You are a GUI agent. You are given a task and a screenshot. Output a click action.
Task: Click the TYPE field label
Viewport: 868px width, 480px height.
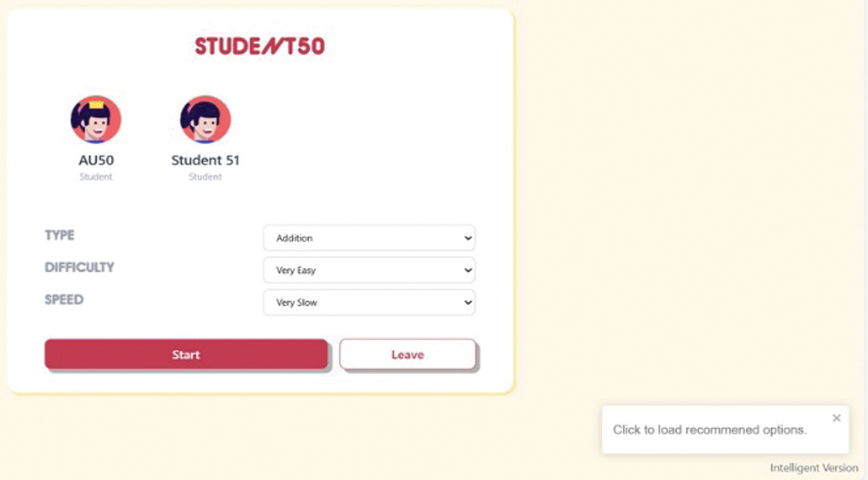coord(59,235)
